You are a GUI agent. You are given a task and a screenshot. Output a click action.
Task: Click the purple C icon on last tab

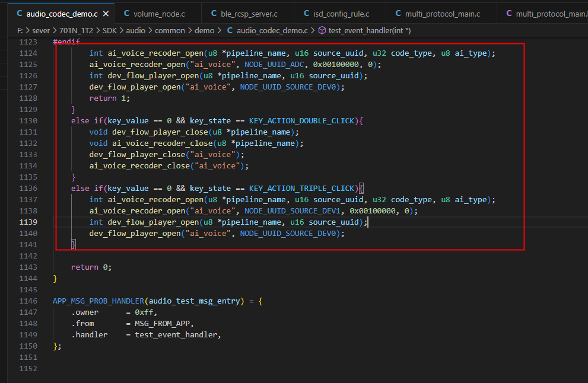(x=509, y=14)
